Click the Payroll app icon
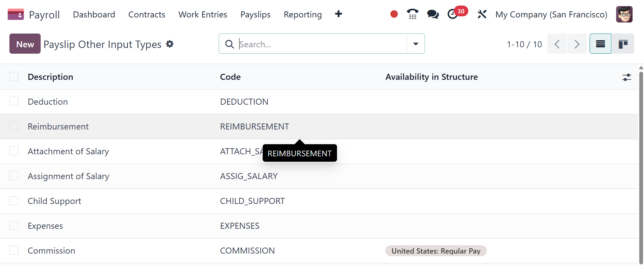This screenshot has height=266, width=644. click(x=16, y=14)
